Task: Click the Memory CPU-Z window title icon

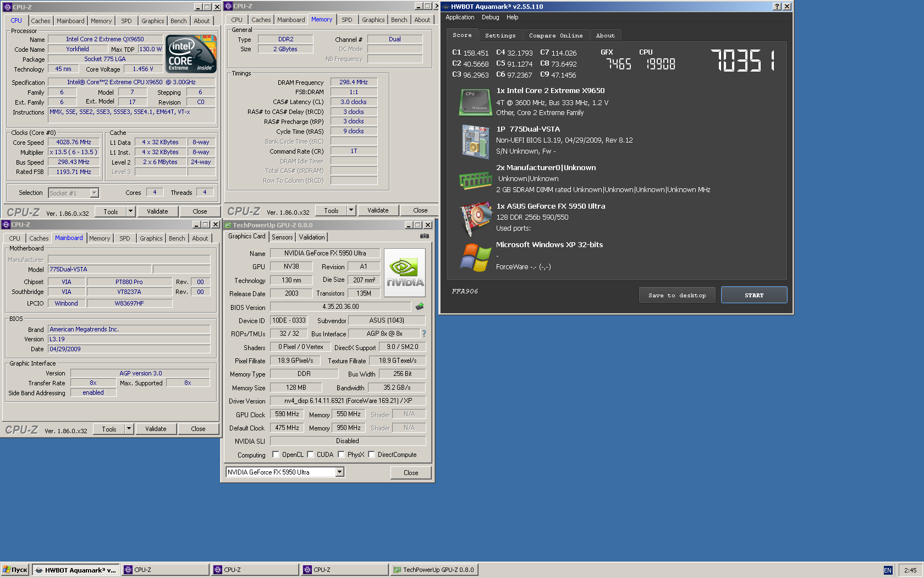Action: click(x=228, y=6)
